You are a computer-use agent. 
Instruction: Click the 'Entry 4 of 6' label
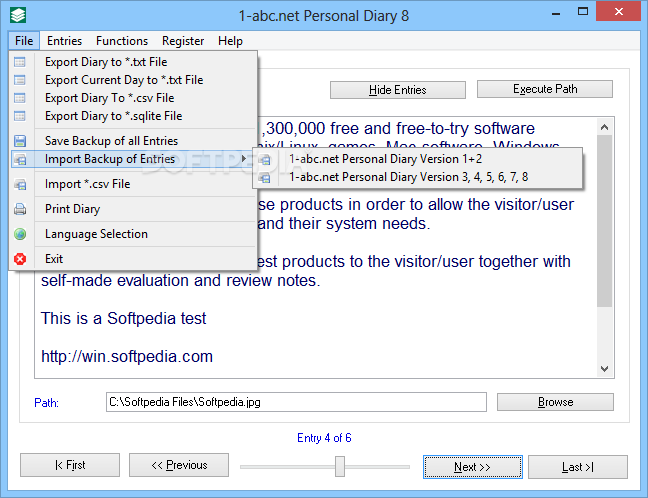(324, 438)
